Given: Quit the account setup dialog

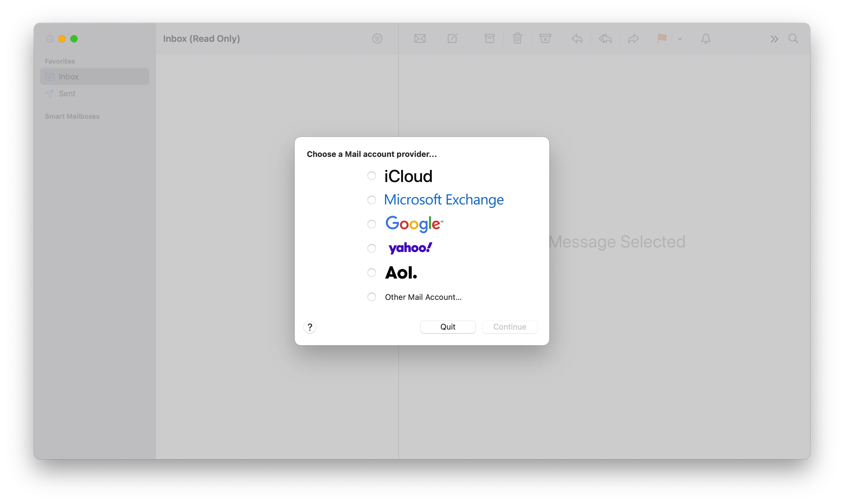Looking at the screenshot, I should (448, 327).
